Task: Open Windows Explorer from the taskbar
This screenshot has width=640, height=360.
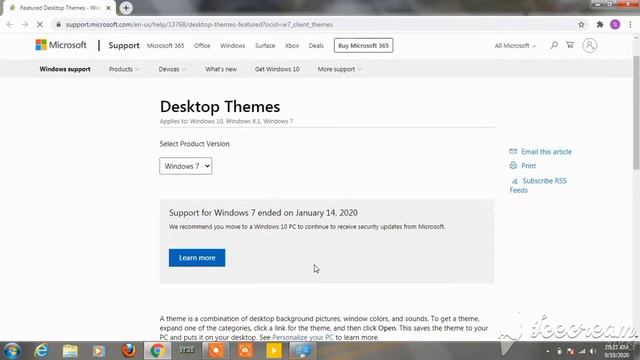Action: 70,351
